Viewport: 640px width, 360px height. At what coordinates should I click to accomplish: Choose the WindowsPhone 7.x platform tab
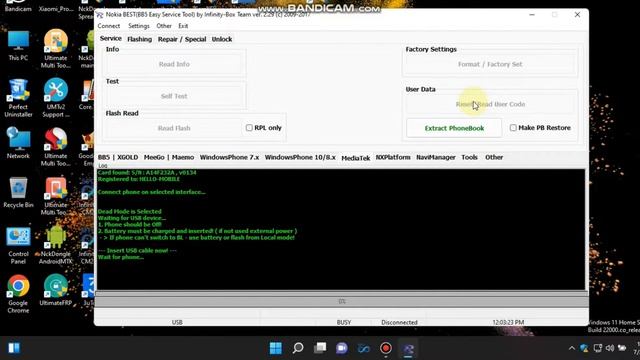tap(229, 157)
